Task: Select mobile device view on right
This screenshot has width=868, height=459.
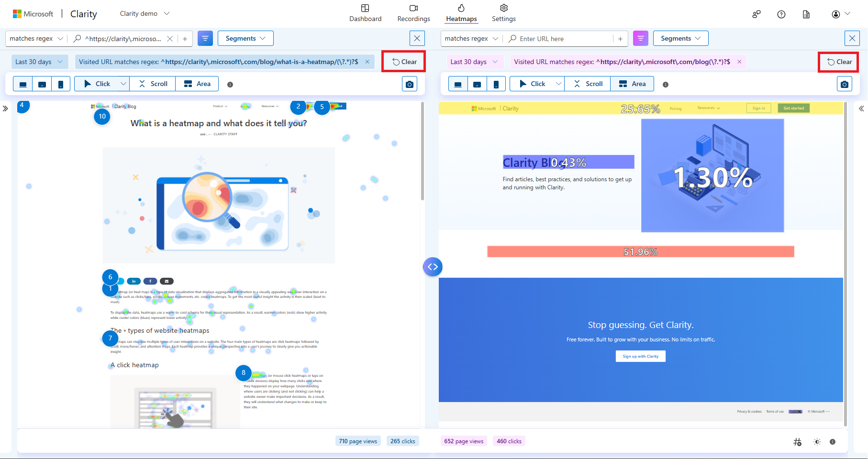Action: [x=496, y=84]
